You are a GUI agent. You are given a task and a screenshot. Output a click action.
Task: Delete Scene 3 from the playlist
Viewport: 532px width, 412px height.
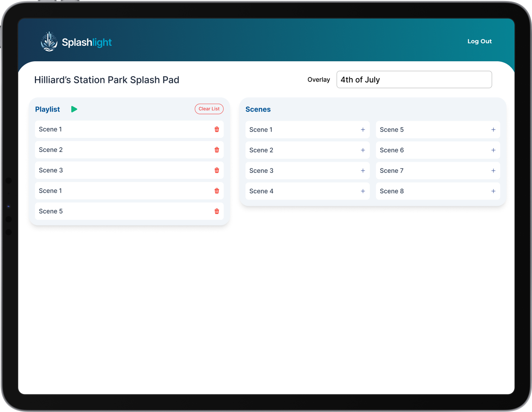click(x=217, y=170)
